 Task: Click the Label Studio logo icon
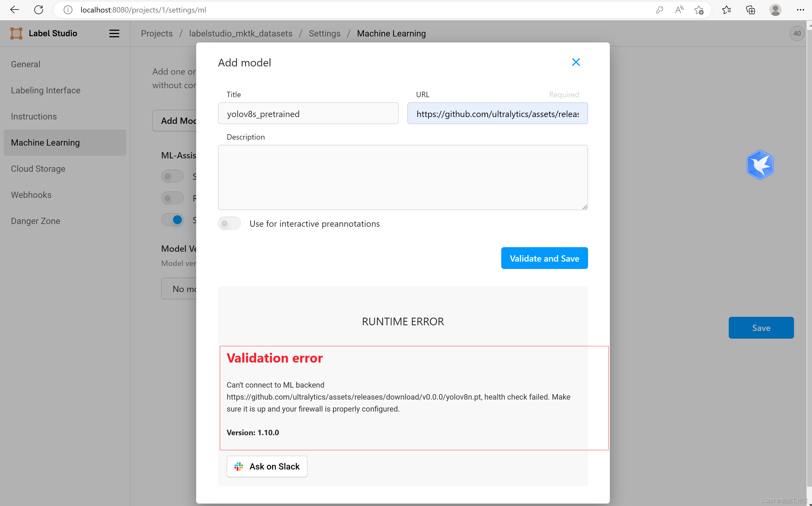tap(16, 33)
